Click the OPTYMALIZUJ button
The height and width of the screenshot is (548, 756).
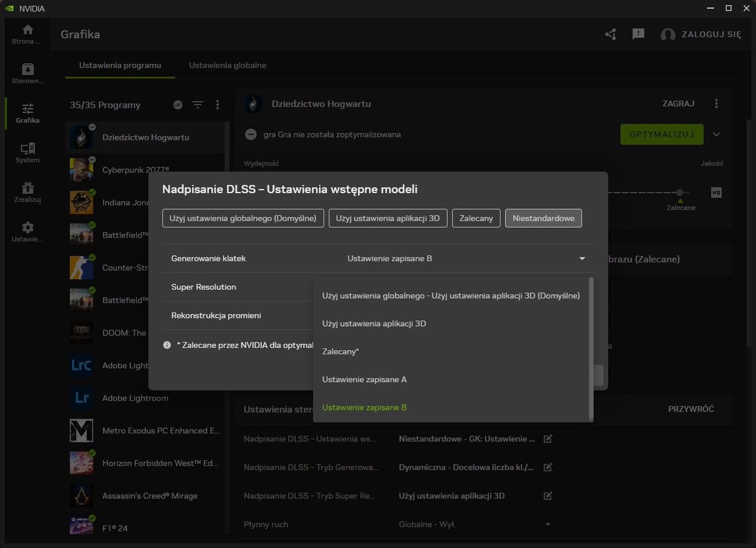[661, 135]
